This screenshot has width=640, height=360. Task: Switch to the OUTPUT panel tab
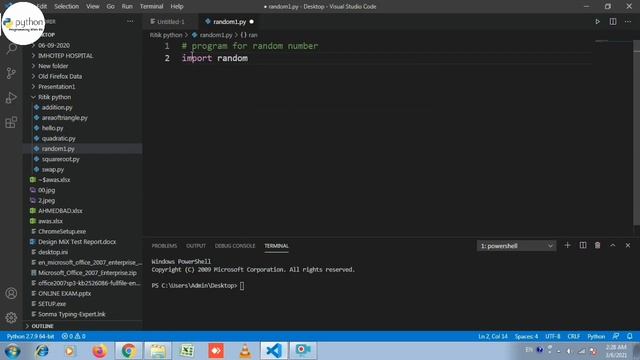point(196,246)
